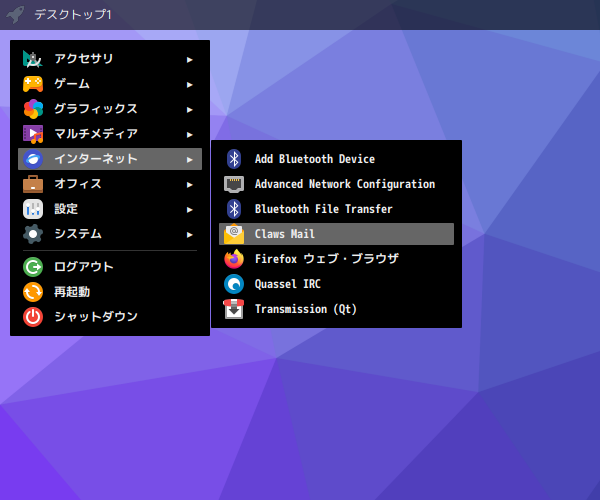Expand the グラフィックス submenu arrow
Viewport: 600px width, 500px height.
click(x=189, y=110)
